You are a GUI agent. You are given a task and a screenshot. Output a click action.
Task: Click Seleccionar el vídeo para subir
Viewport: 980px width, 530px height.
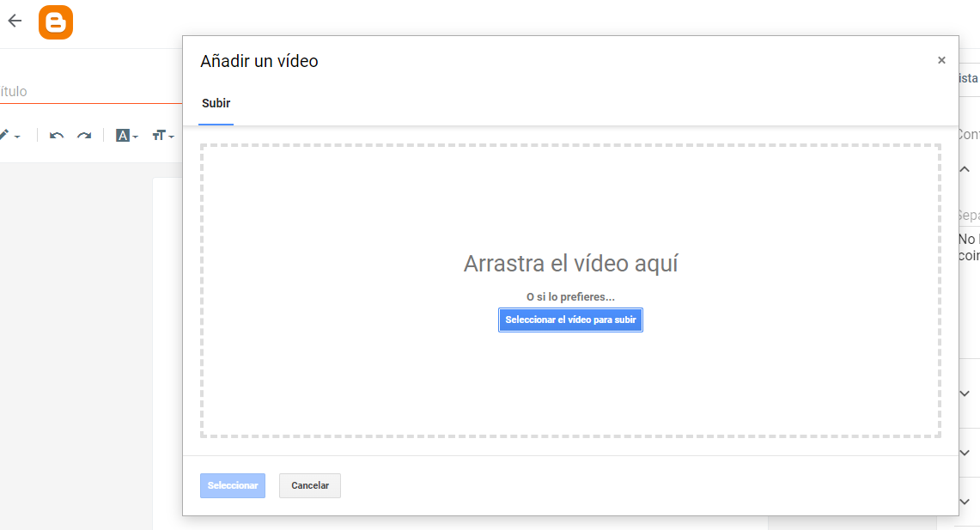pyautogui.click(x=570, y=320)
